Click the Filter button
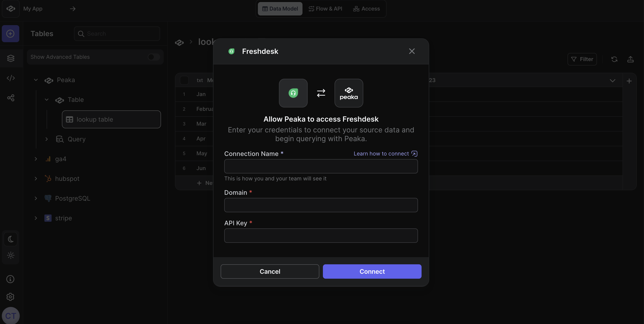644x324 pixels. (582, 59)
